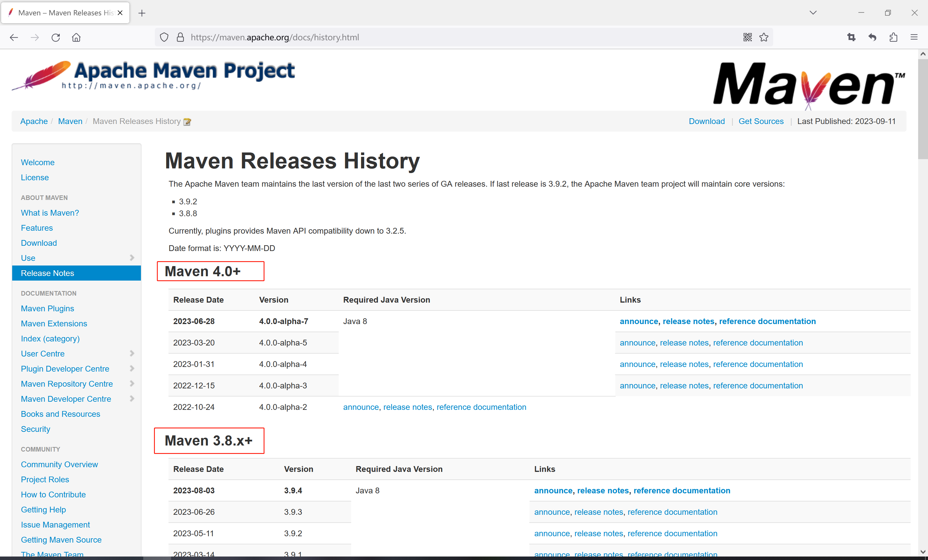
Task: Click the Get Sources link
Action: tap(761, 121)
